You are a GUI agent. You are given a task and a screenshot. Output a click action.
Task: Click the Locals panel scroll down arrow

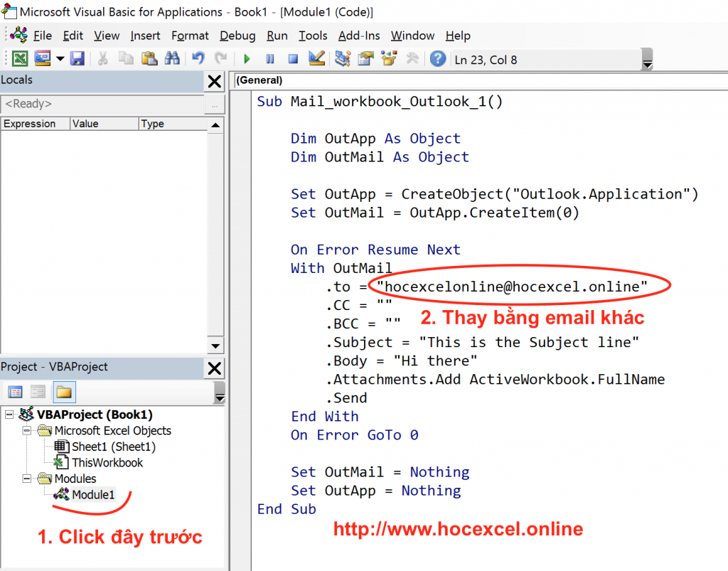coord(215,346)
